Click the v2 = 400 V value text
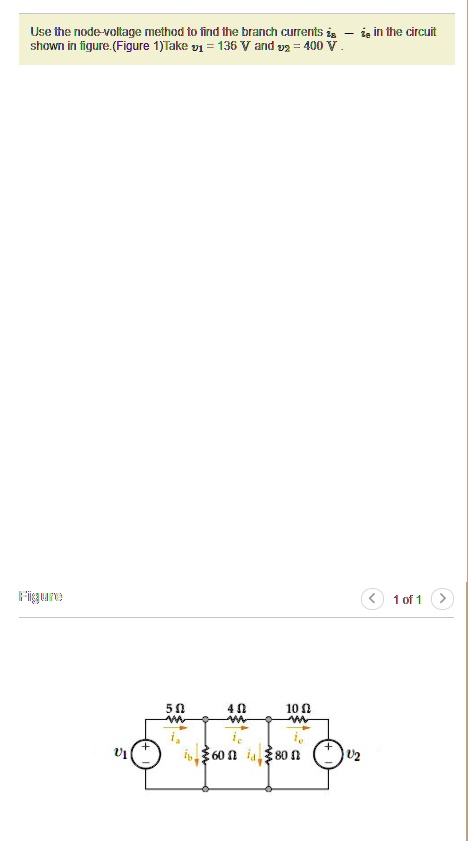Viewport: 473px width, 841px height. pos(306,46)
